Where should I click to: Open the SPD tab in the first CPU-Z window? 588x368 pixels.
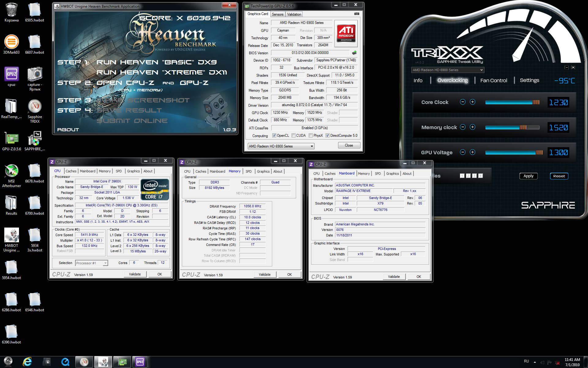coord(119,171)
